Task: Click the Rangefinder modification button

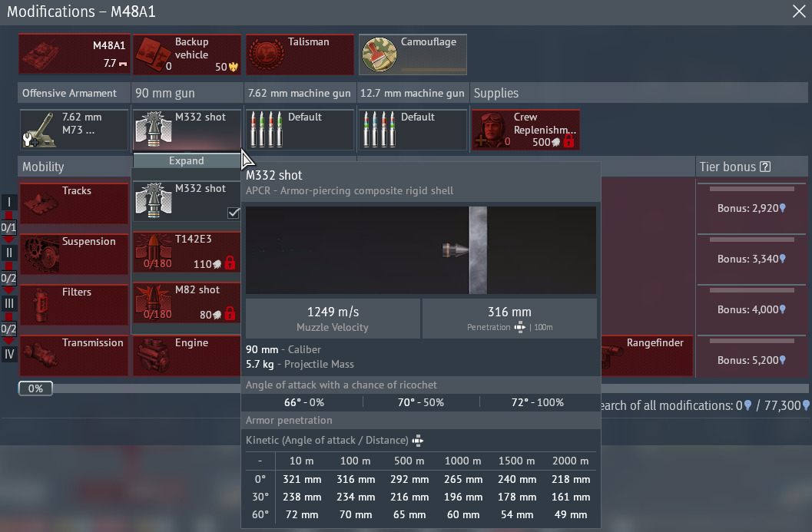Action: [647, 355]
